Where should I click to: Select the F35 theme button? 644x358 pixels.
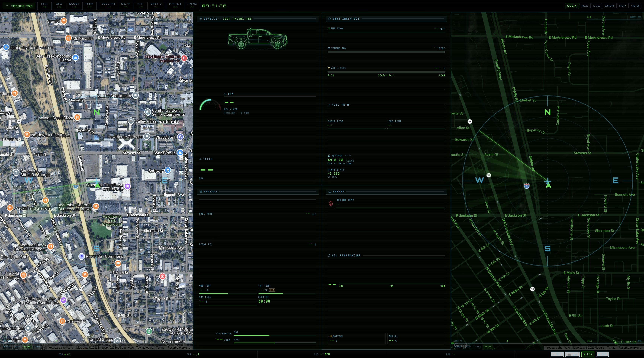pyautogui.click(x=588, y=354)
